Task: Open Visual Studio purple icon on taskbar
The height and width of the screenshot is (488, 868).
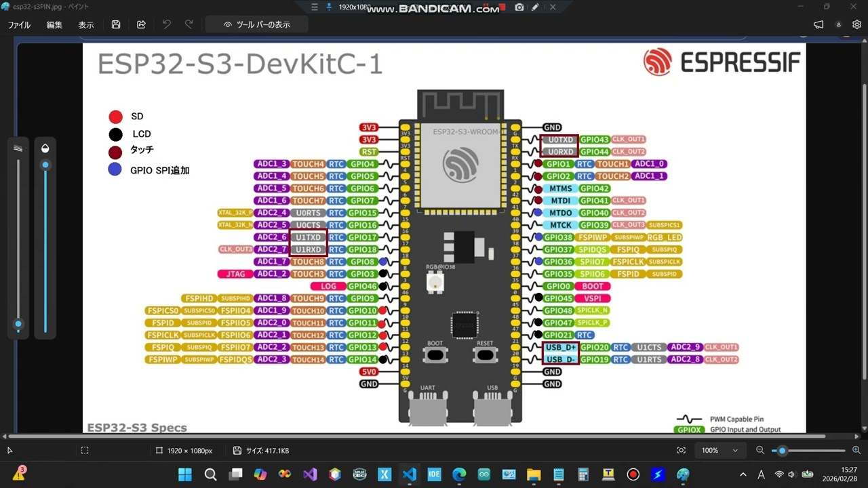Action: point(310,474)
